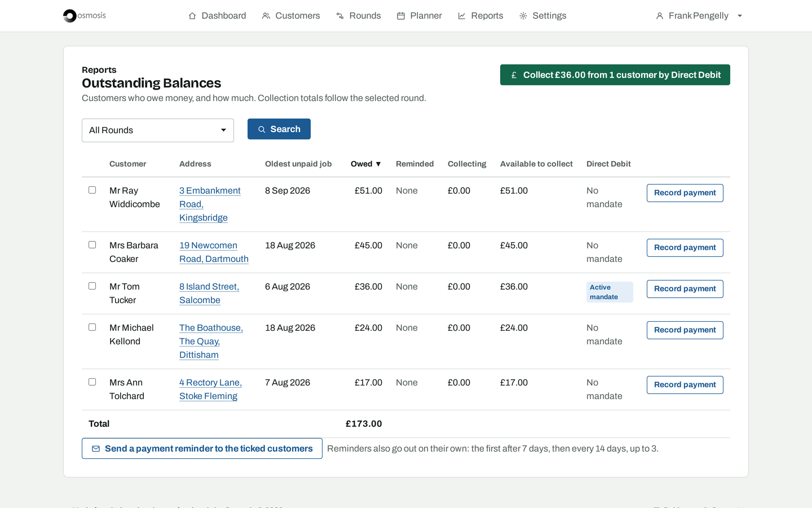The width and height of the screenshot is (812, 508).
Task: Record payment for Mr Ray Widdicombe
Action: 685,193
